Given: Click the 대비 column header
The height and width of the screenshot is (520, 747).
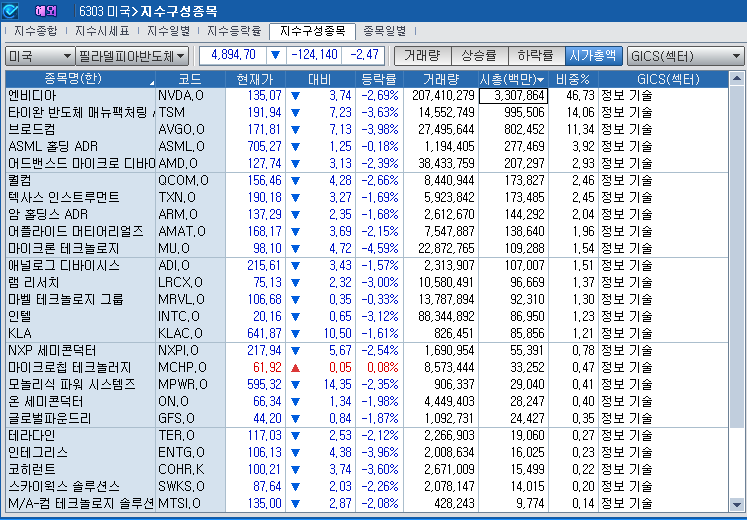Looking at the screenshot, I should (x=320, y=79).
